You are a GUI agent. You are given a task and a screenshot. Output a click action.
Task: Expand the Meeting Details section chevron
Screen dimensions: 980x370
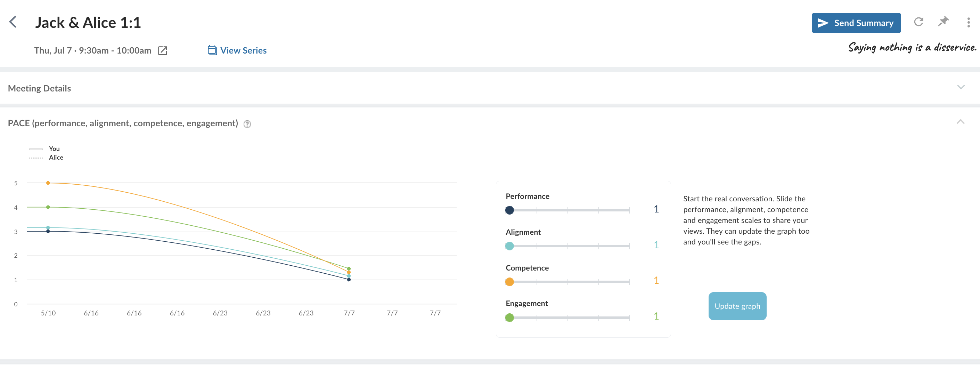961,88
